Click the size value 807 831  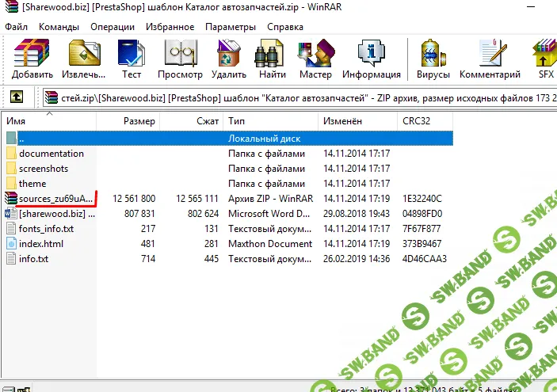[x=139, y=213]
